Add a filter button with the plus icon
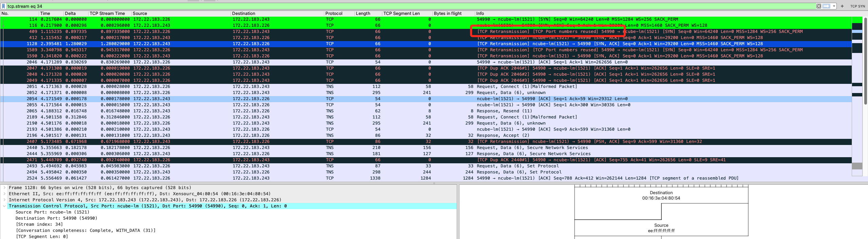 (842, 6)
